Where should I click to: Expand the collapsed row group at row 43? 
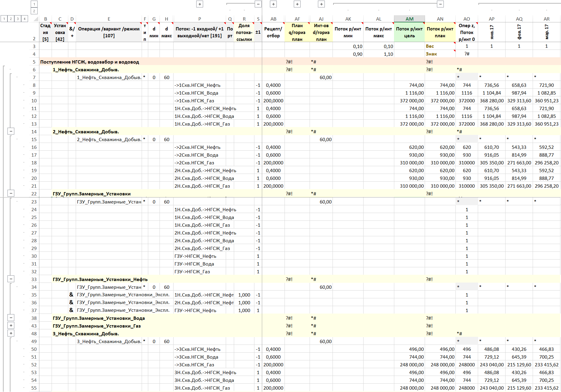pyautogui.click(x=11, y=326)
